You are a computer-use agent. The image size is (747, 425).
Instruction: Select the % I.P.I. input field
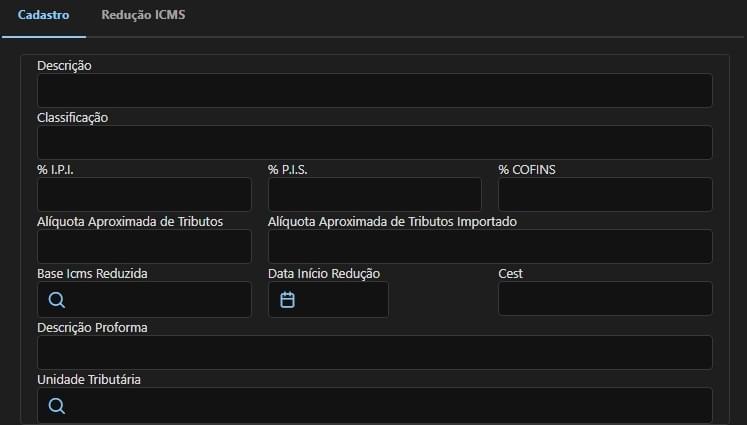(x=144, y=194)
